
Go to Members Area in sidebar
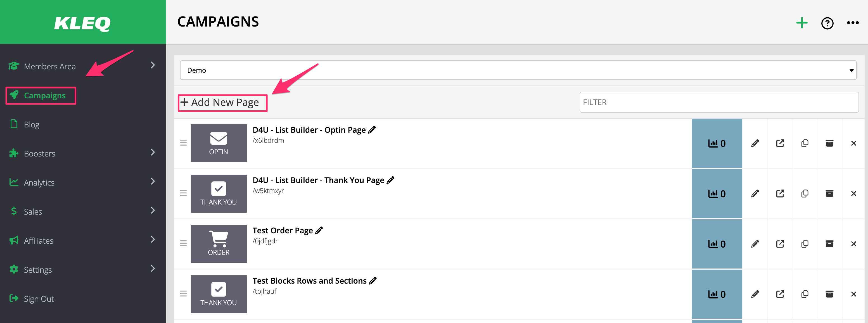[49, 66]
